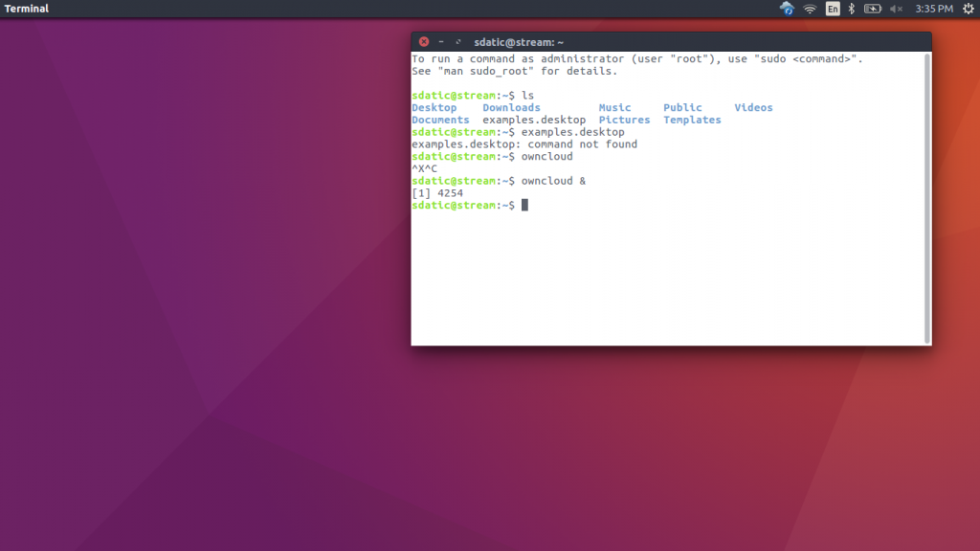The image size is (980, 551).
Task: Minimize the terminal window
Action: coord(440,41)
